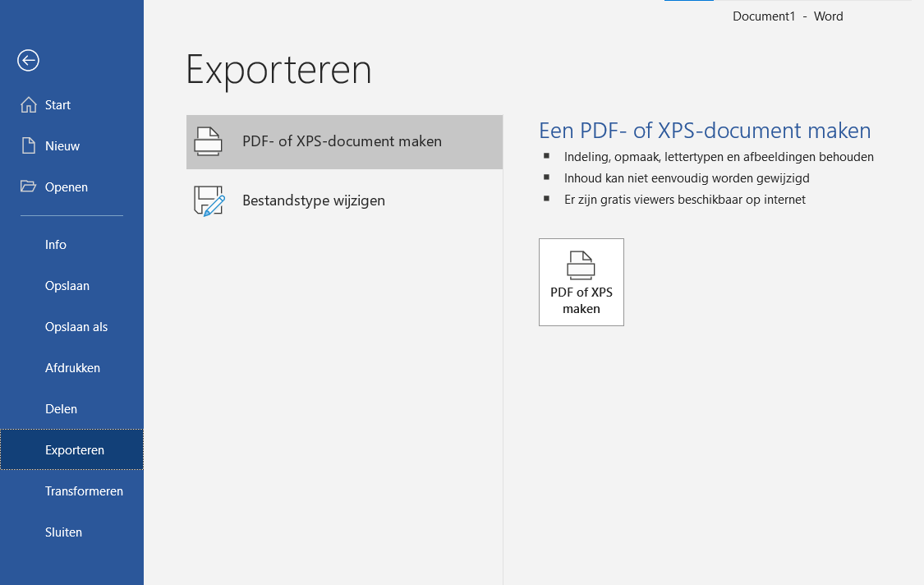Screen dimensions: 924x585
Task: Click the text about Indeling, opmaak, lettertypen
Action: pos(719,157)
